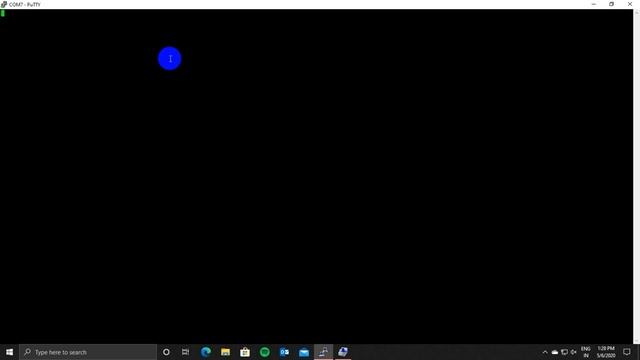This screenshot has width=640, height=360.
Task: Open File Explorer from the taskbar
Action: tap(225, 352)
